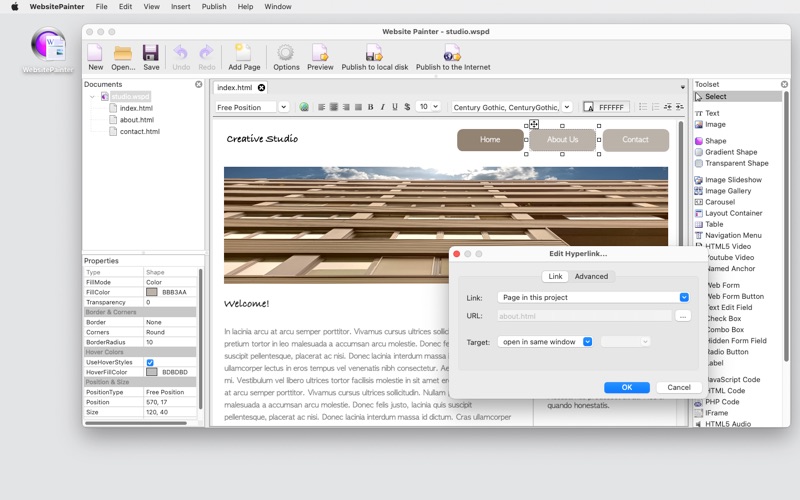
Task: Click the New document toolbar icon
Action: pyautogui.click(x=95, y=53)
